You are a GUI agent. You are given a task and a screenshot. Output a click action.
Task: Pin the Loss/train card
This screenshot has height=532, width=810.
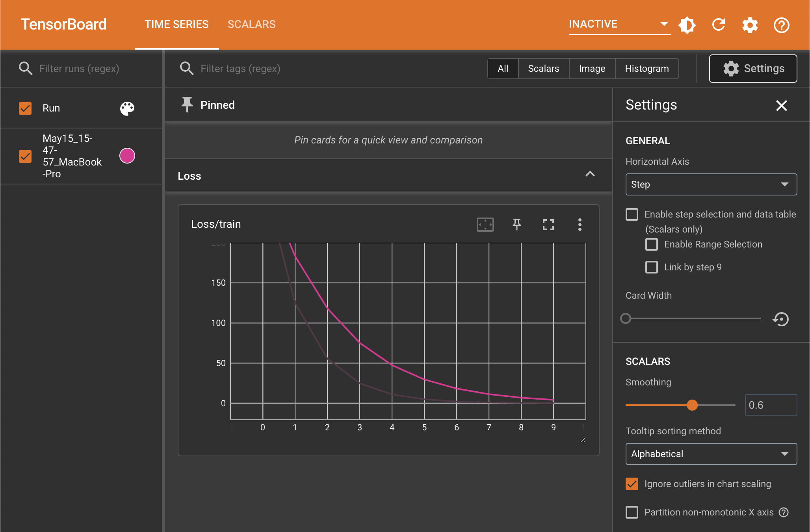516,224
